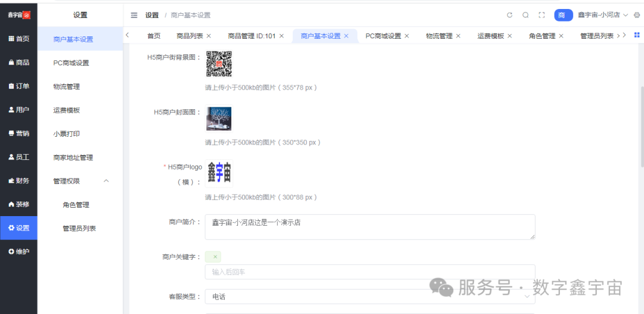
Task: Open 商品 section in sidebar
Action: tap(19, 63)
